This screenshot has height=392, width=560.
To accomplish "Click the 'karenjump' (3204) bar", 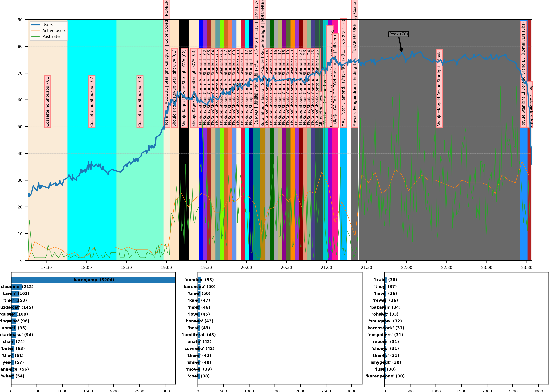I will click(93, 280).
